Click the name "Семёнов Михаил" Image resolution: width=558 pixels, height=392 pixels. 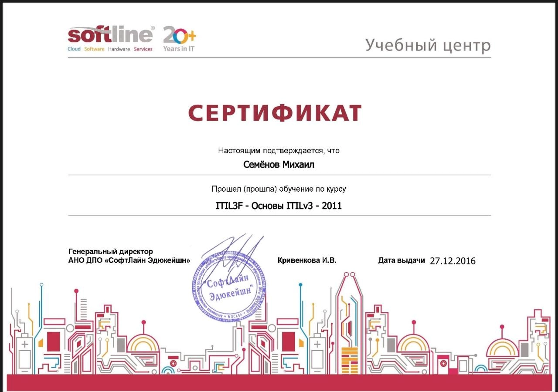coord(279,165)
